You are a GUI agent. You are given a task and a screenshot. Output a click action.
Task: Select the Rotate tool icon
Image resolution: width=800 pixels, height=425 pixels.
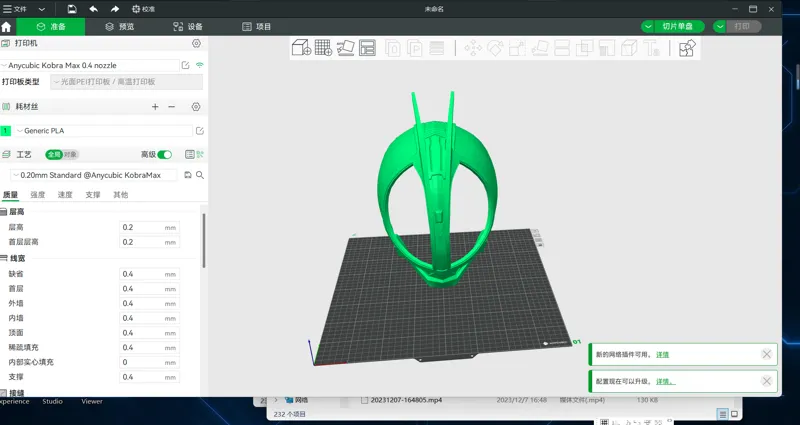[x=495, y=48]
